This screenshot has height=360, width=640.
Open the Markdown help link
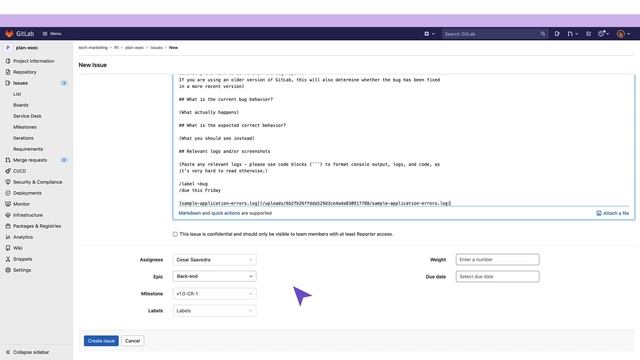point(189,213)
